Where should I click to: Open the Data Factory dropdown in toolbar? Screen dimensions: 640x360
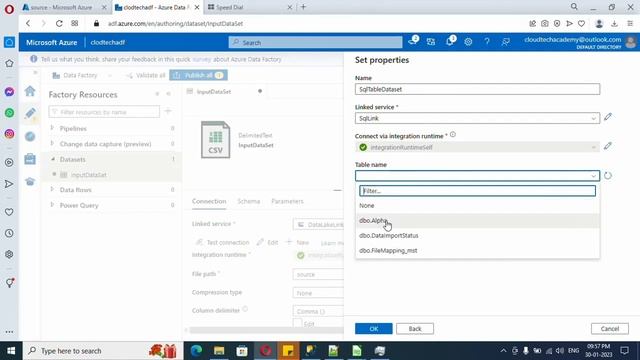(x=82, y=76)
